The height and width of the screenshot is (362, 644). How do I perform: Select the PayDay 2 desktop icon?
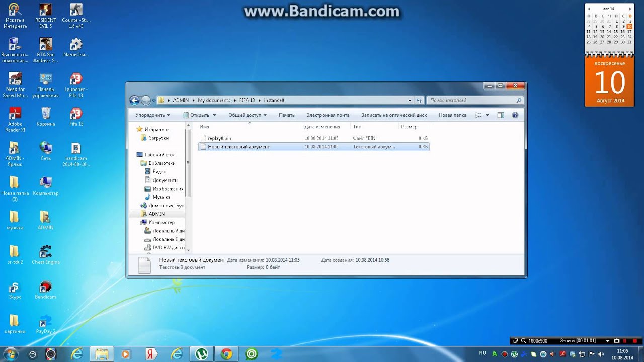click(x=46, y=324)
